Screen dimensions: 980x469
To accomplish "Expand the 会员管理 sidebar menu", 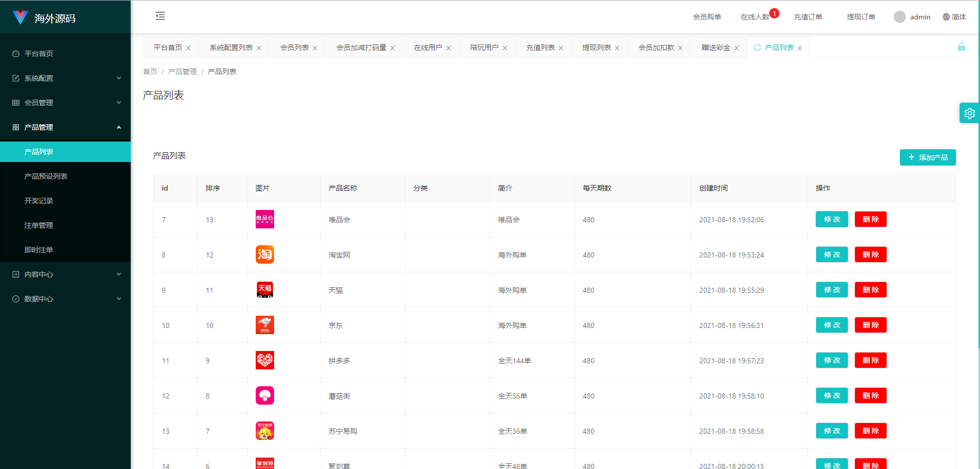I will 65,103.
